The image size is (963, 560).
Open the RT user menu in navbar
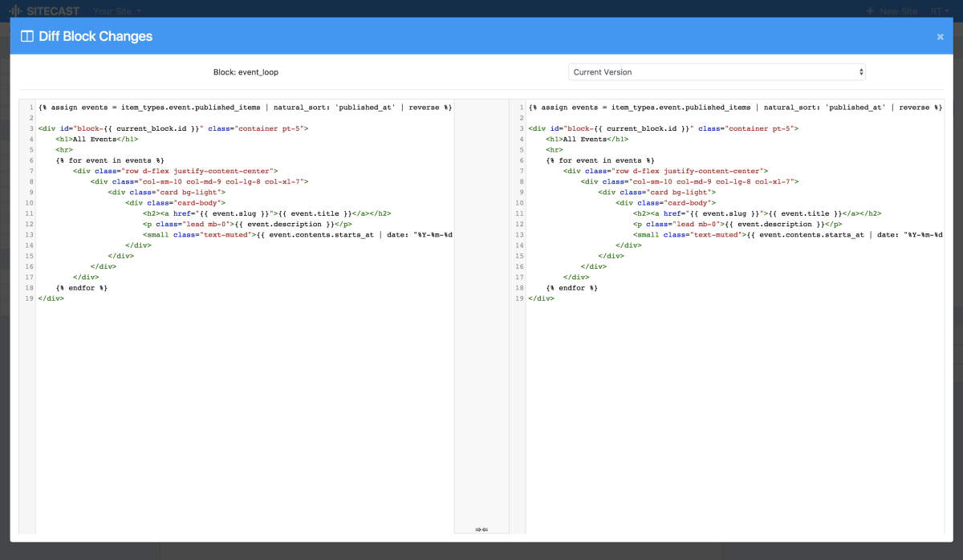940,11
